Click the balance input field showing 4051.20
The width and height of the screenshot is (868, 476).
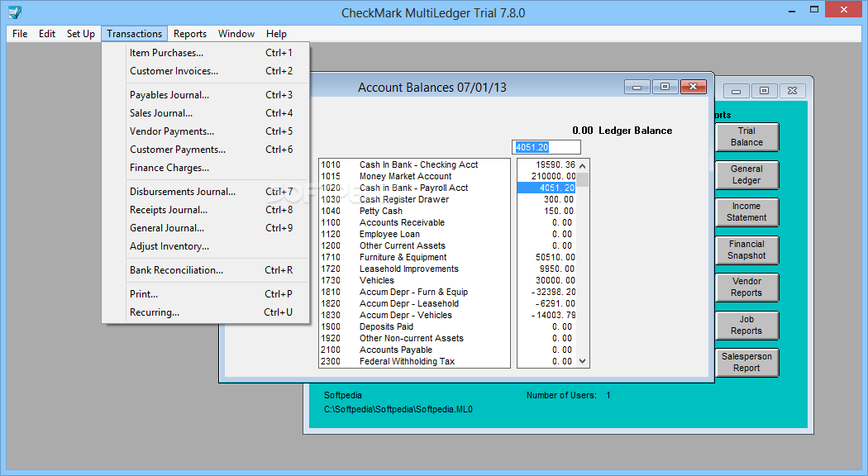coord(546,147)
